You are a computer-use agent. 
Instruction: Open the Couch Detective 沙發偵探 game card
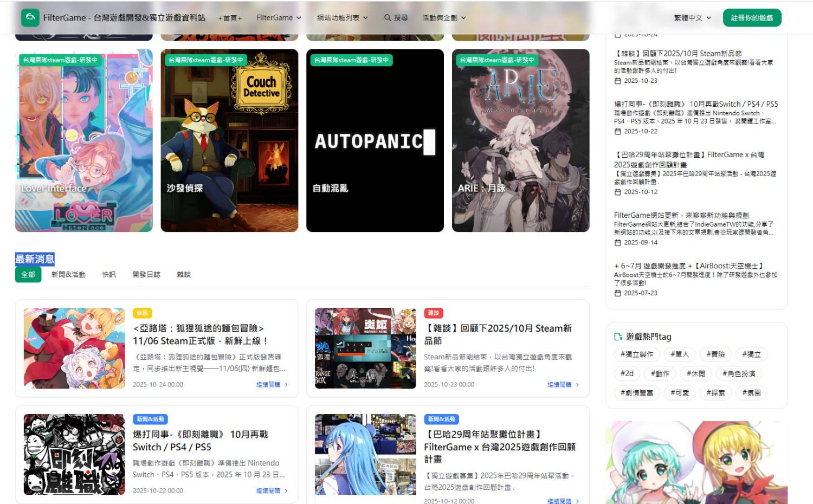pyautogui.click(x=229, y=141)
